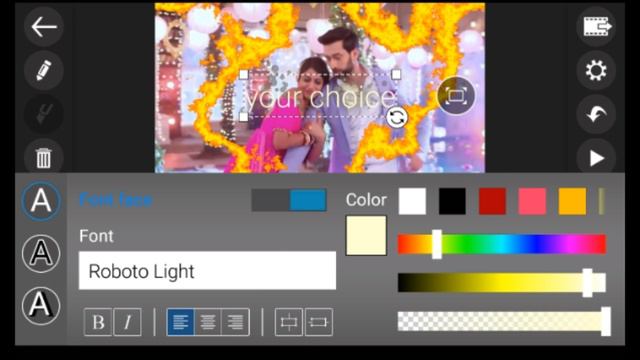Align the text to the left

180,322
